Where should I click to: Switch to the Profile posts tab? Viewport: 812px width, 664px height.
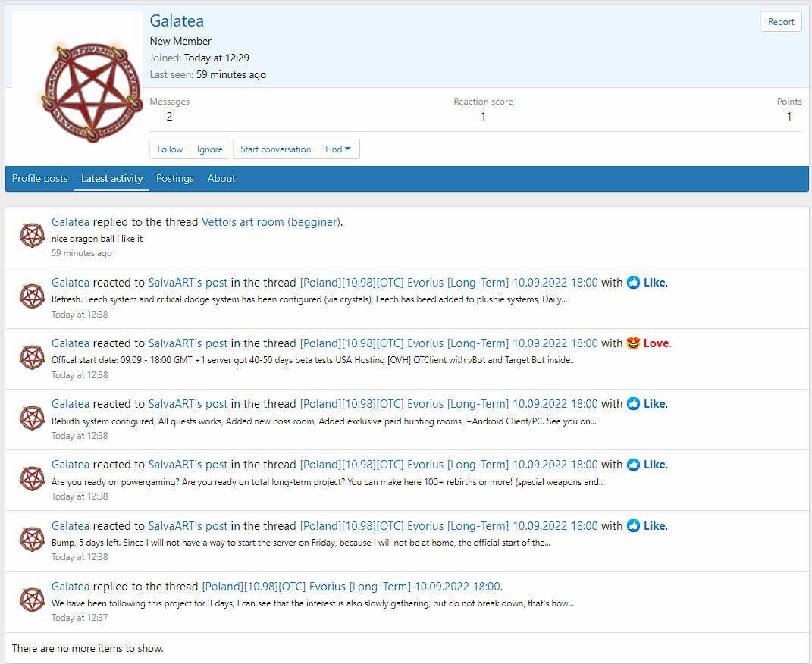tap(40, 179)
